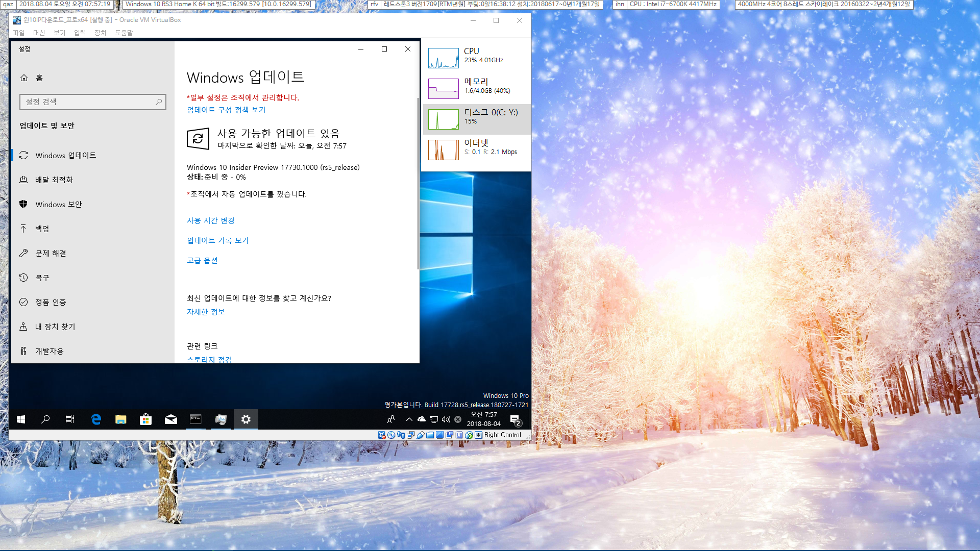Open the VirtualBox 머신 menu

[39, 33]
